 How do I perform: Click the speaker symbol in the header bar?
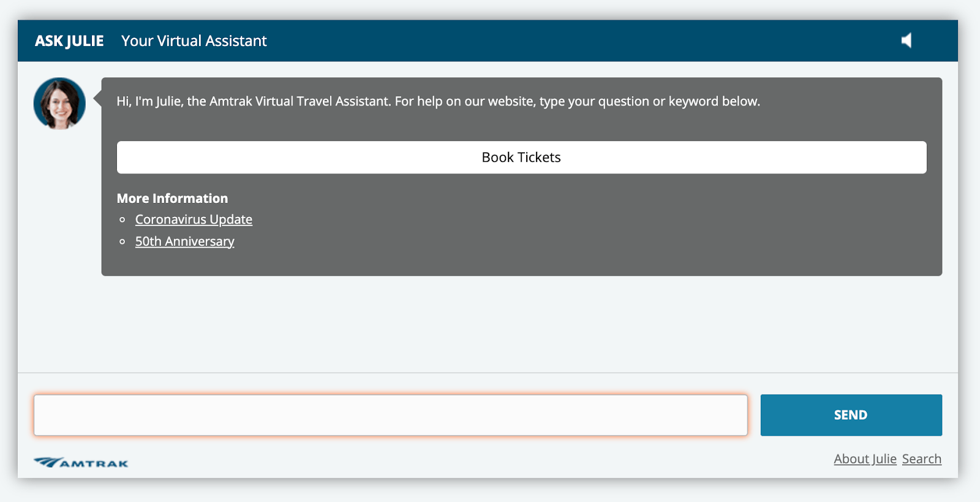pyautogui.click(x=906, y=40)
